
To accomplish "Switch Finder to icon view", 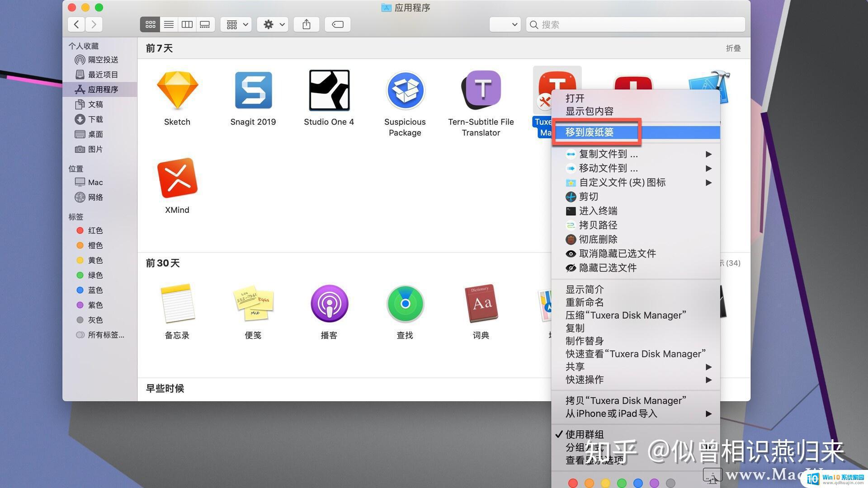I will click(150, 24).
